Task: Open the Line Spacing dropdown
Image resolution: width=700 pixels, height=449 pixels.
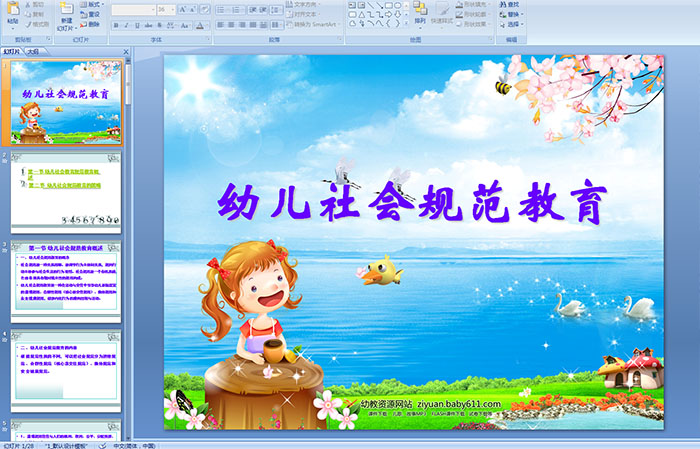Action: (276, 10)
